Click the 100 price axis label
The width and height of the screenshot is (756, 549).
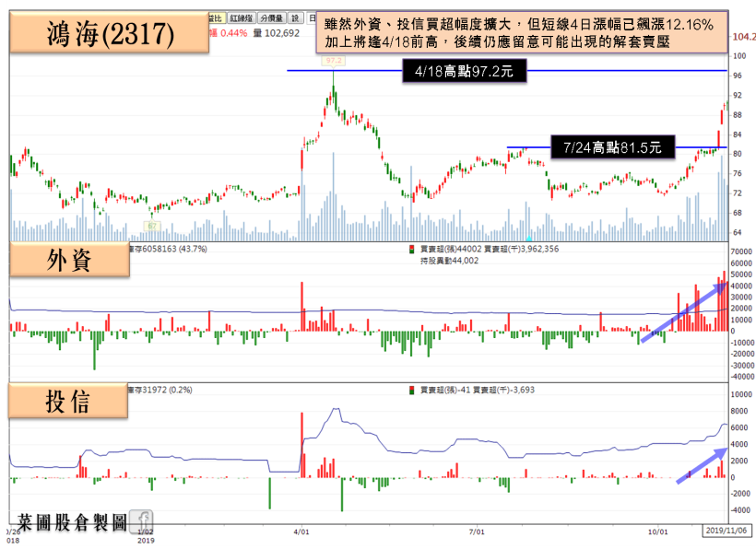pyautogui.click(x=739, y=56)
